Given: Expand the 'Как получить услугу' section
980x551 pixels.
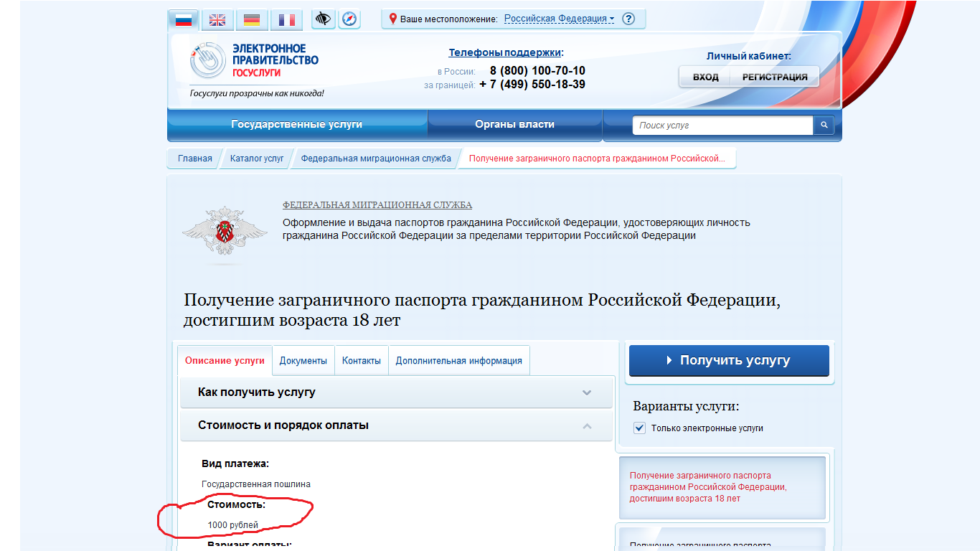Looking at the screenshot, I should coord(396,392).
